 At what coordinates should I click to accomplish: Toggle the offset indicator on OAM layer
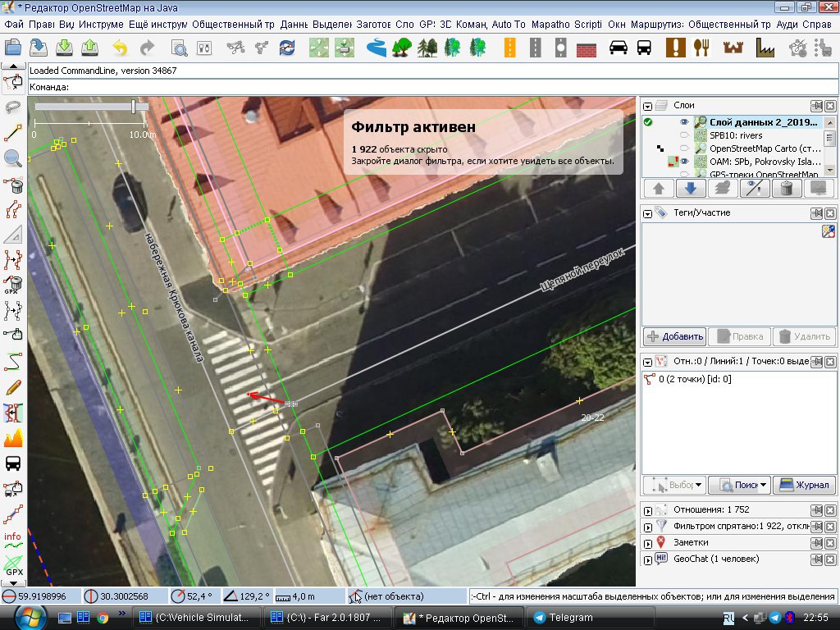click(x=673, y=162)
